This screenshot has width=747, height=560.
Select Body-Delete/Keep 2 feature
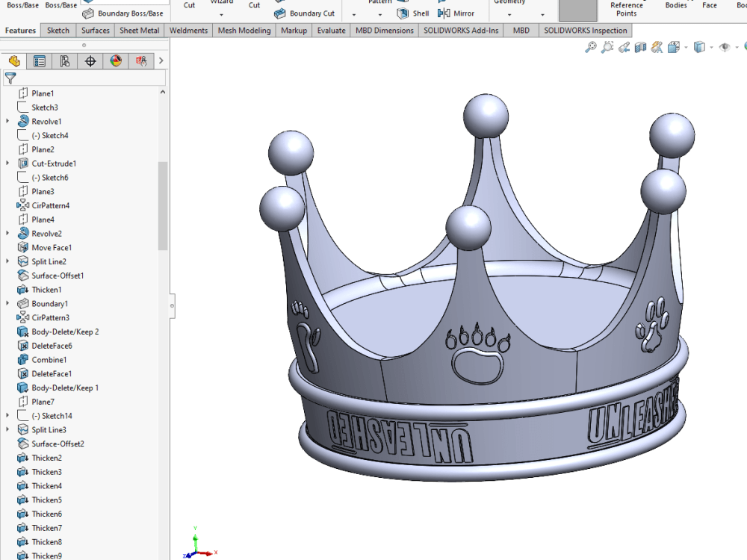coord(58,332)
